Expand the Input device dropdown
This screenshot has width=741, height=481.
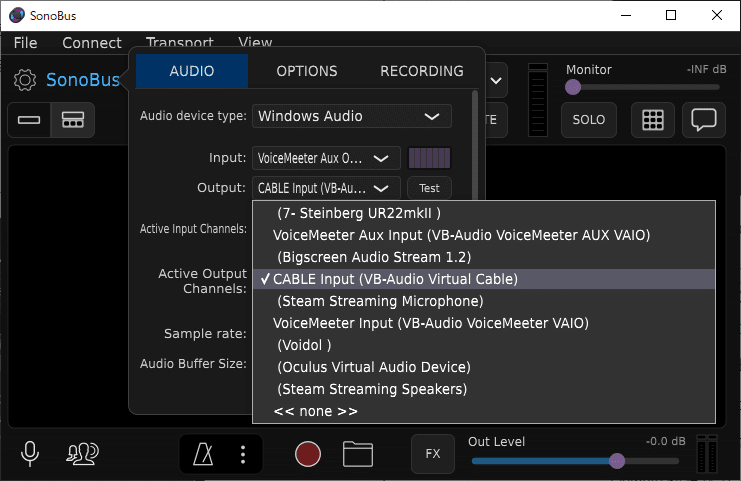(326, 158)
